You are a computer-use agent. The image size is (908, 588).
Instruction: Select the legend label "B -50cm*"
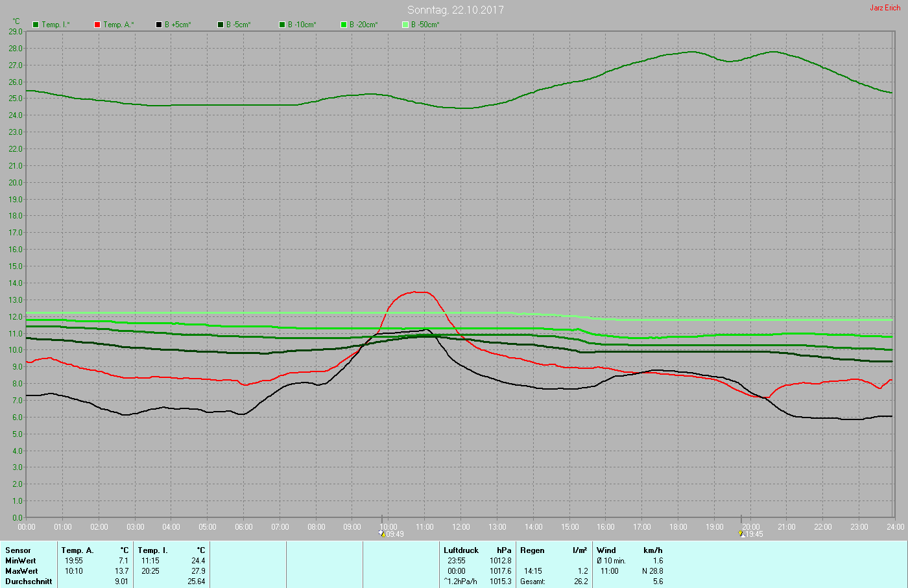click(425, 25)
